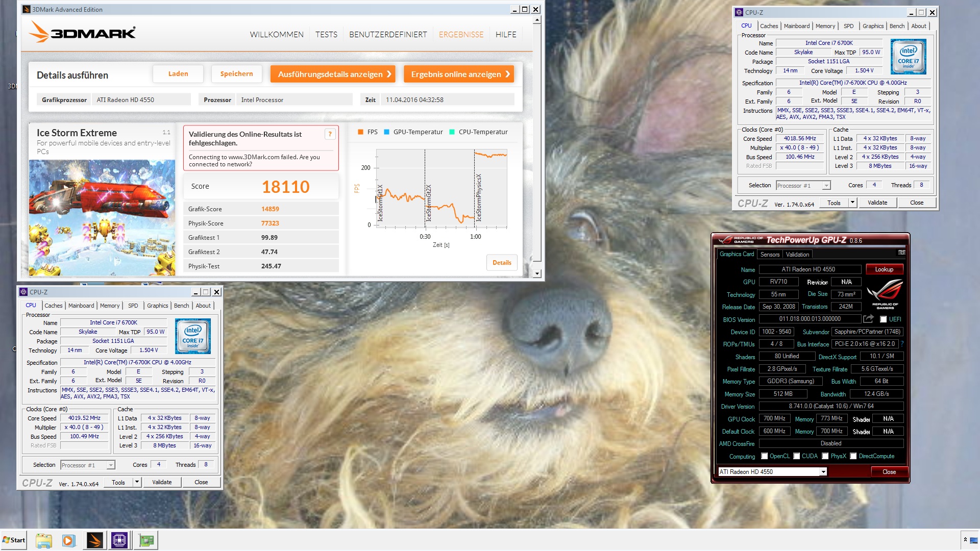Click the Tools button in upper CPU-Z

(x=834, y=203)
